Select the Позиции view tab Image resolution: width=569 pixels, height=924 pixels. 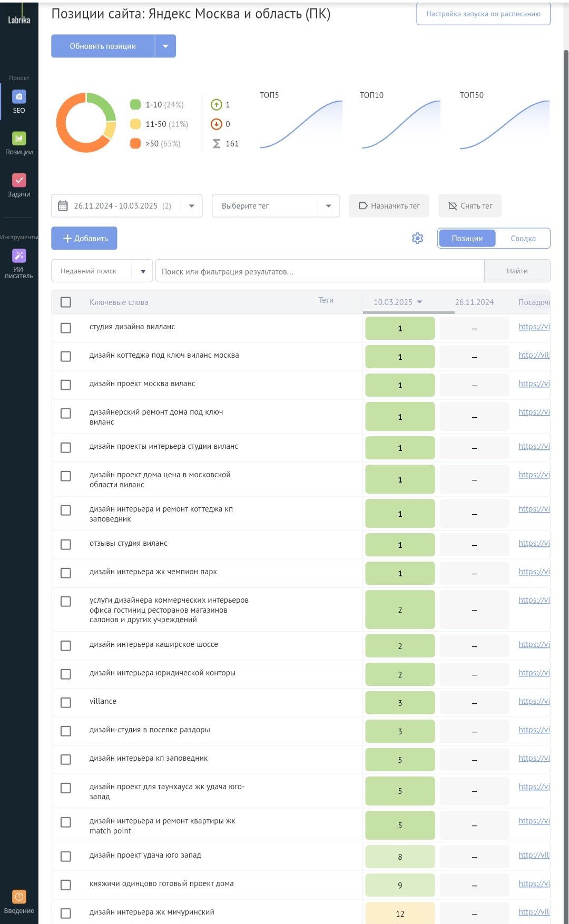tap(467, 239)
